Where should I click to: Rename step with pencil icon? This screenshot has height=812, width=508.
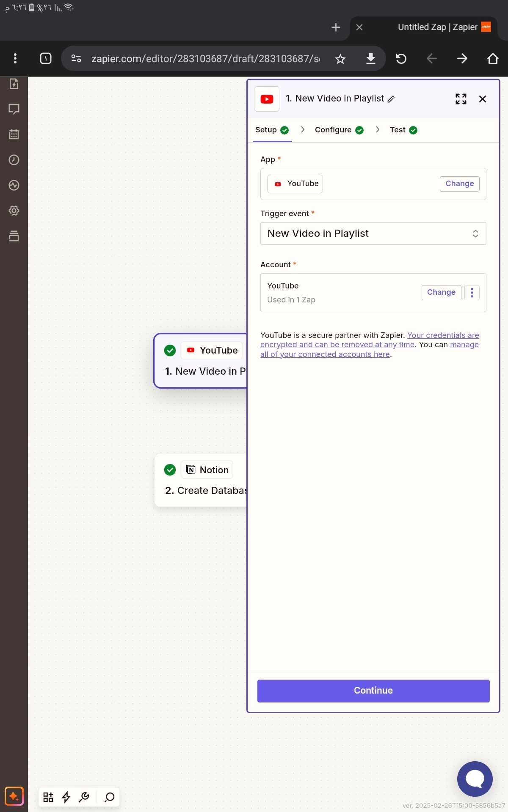pyautogui.click(x=391, y=99)
